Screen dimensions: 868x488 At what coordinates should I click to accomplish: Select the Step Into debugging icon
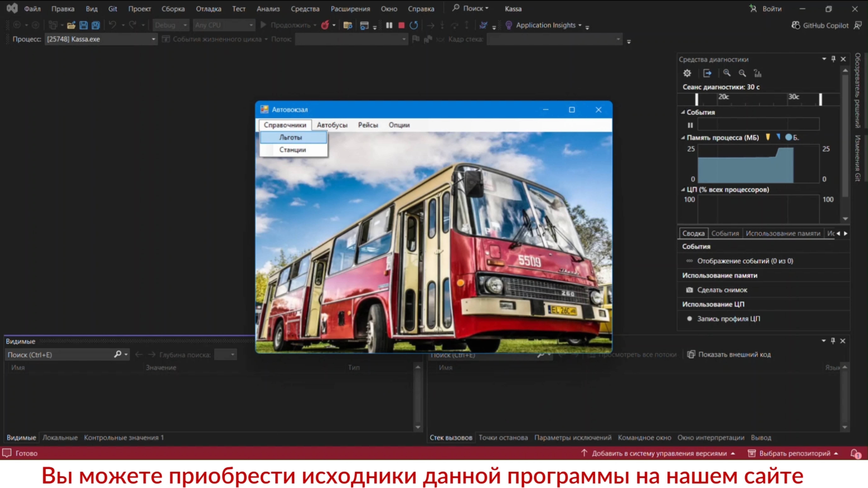coord(442,25)
